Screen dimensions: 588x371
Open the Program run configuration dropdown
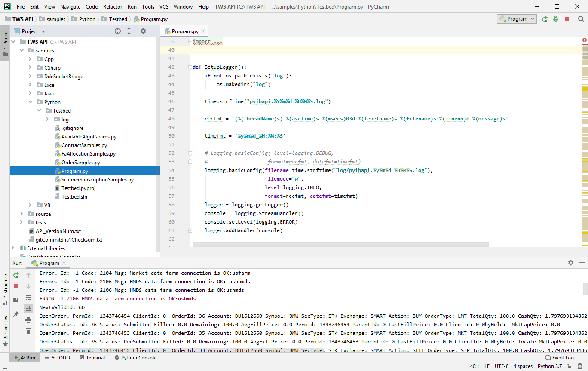(x=517, y=19)
